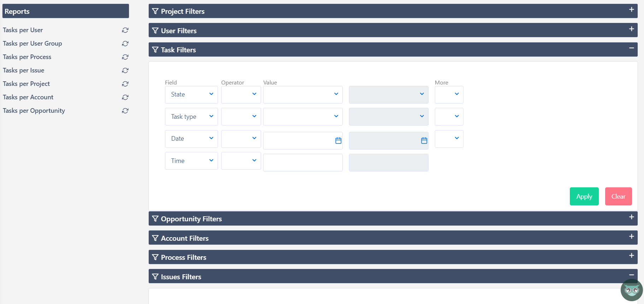
Task: Click the User Filters header title
Action: click(x=179, y=31)
